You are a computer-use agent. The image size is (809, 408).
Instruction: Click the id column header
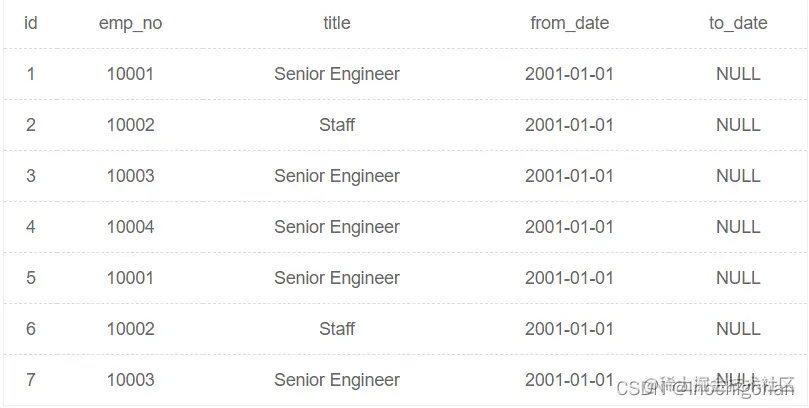click(x=30, y=23)
